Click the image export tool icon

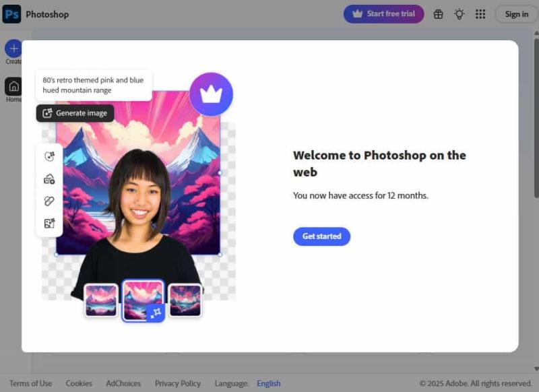tap(49, 180)
